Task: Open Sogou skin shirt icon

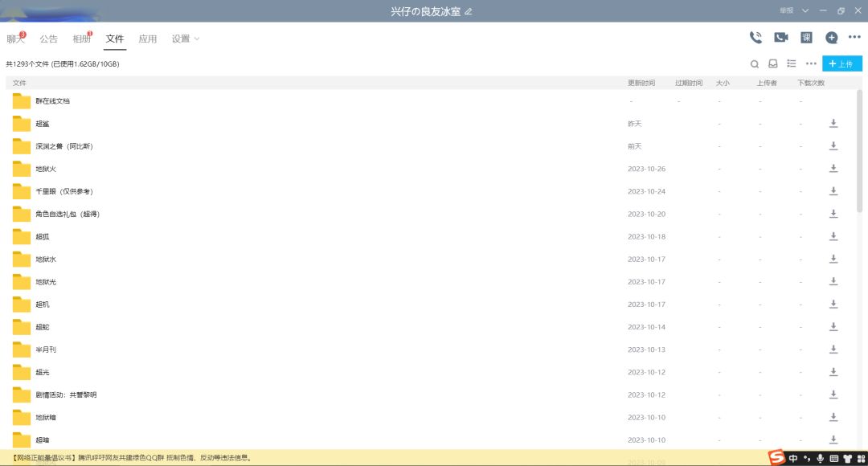Action: pyautogui.click(x=848, y=458)
